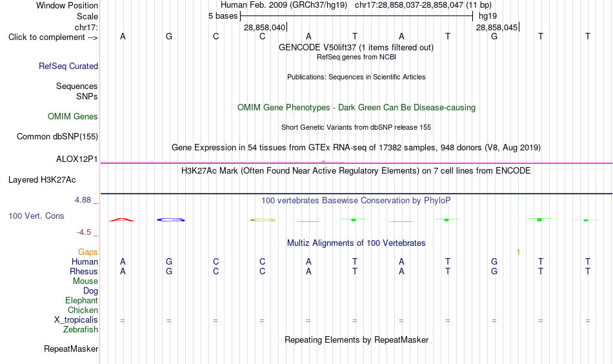
Task: Open the 100 Vert. Cons track label
Action: point(36,216)
